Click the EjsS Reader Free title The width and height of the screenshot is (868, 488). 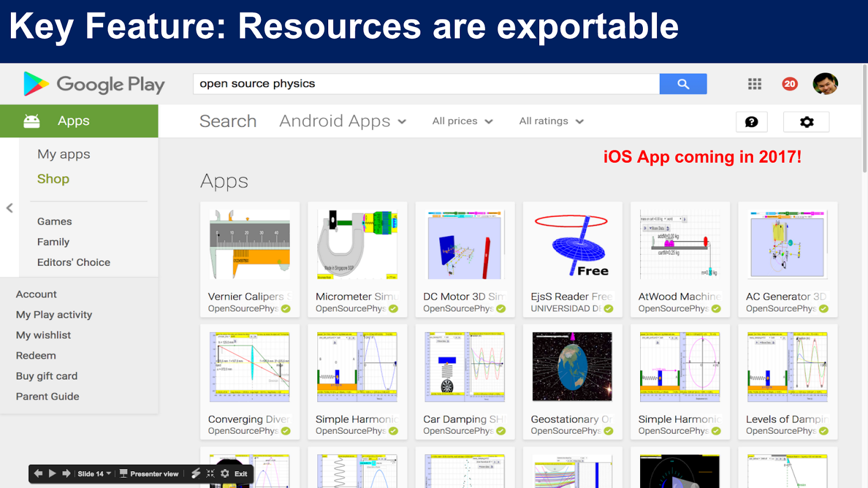pos(572,297)
